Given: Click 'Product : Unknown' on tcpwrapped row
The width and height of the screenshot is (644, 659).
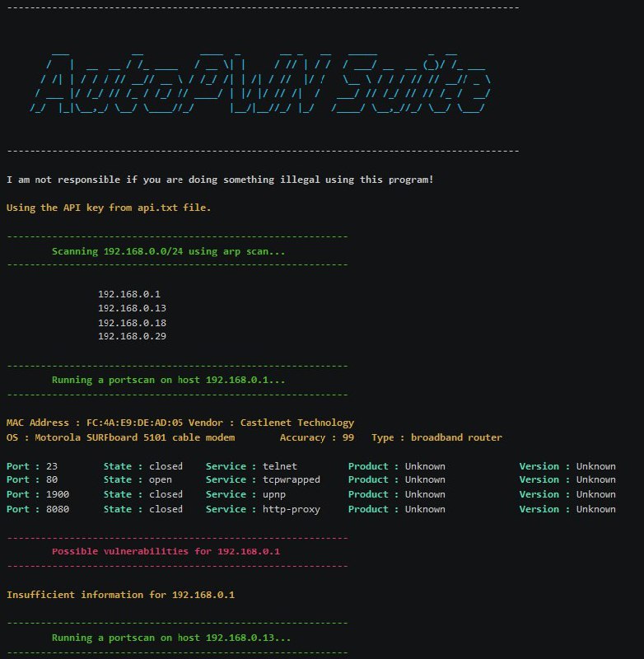Looking at the screenshot, I should point(397,479).
